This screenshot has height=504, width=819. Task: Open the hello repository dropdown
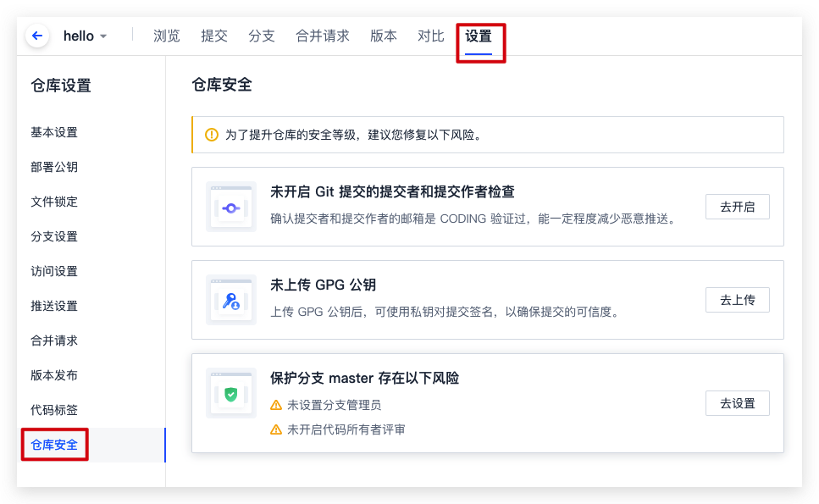[x=85, y=36]
